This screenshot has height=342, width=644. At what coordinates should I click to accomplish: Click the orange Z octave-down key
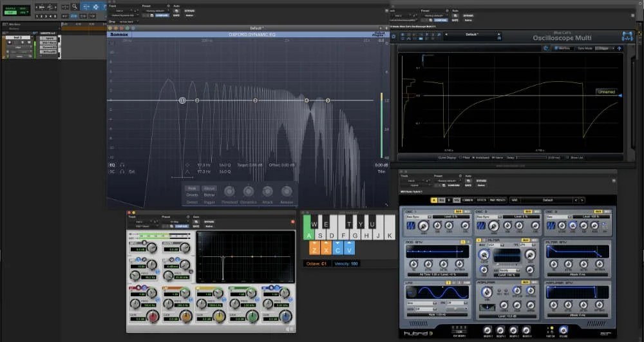point(314,248)
